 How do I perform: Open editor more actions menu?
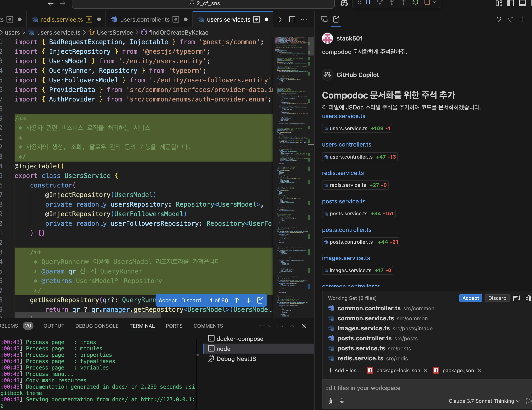click(304, 20)
